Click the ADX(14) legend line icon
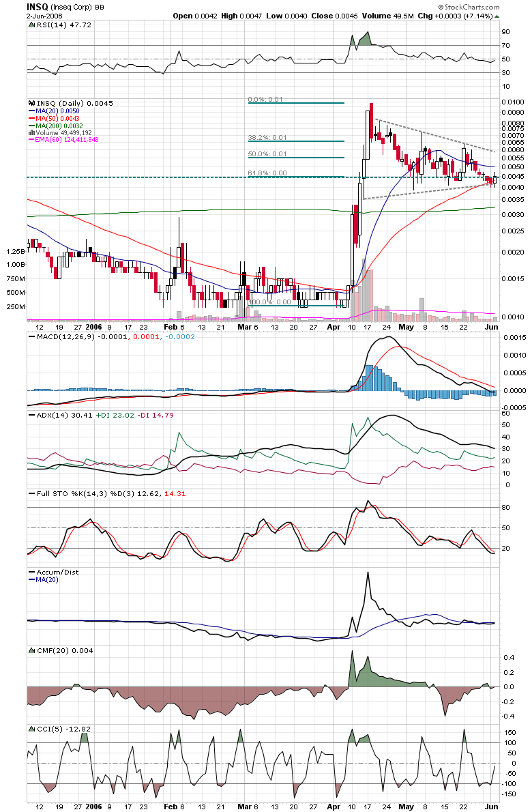 [x=31, y=414]
